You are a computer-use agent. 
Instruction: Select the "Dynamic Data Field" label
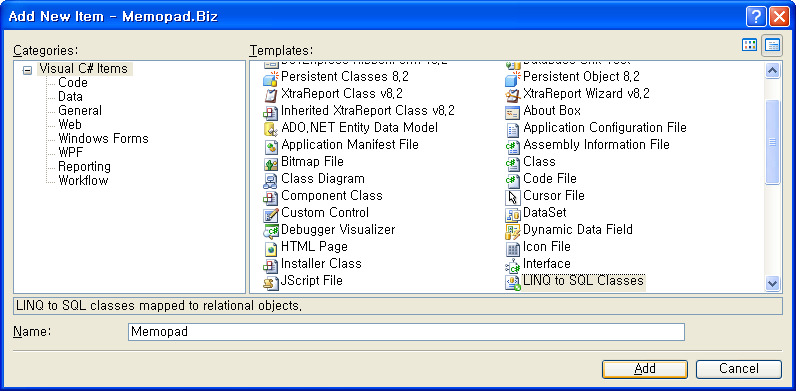click(578, 230)
